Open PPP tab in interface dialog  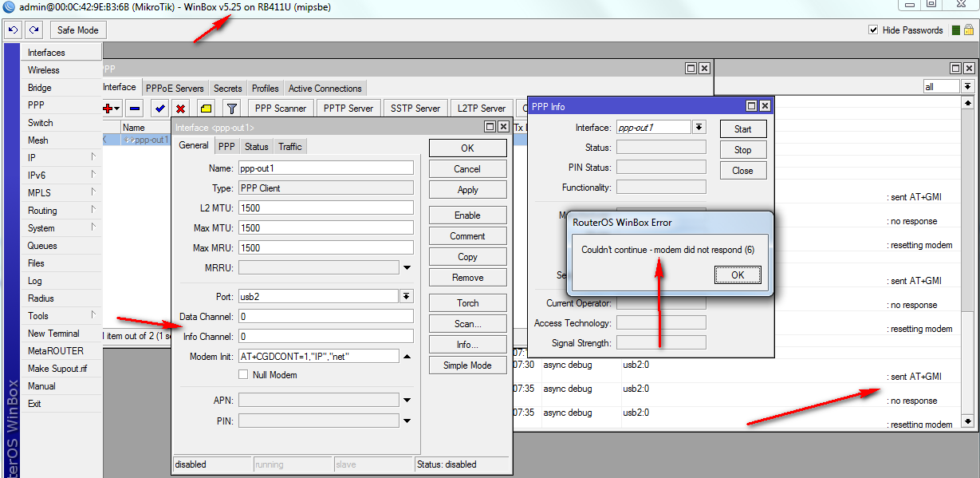227,147
